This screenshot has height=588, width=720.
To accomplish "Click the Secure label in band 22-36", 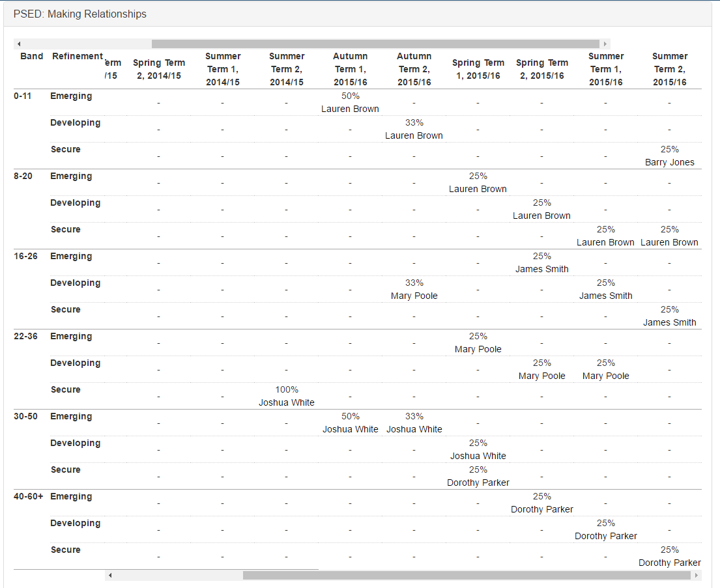I will click(66, 389).
